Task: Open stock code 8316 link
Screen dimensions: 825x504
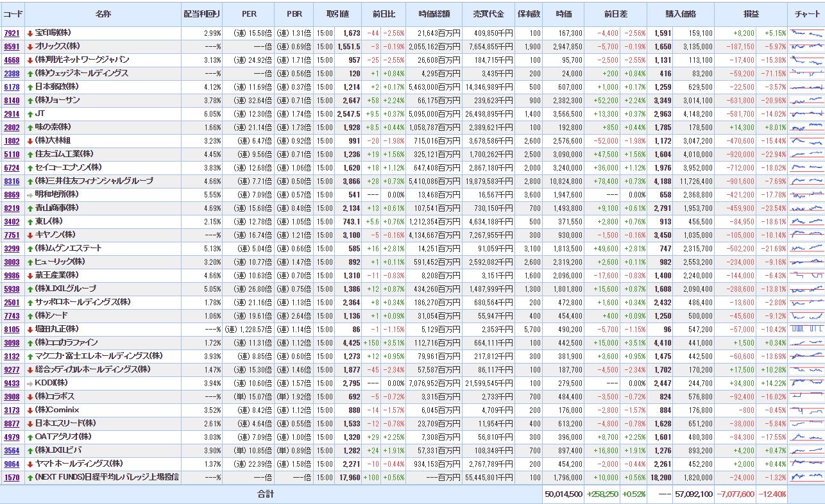Action: click(12, 181)
